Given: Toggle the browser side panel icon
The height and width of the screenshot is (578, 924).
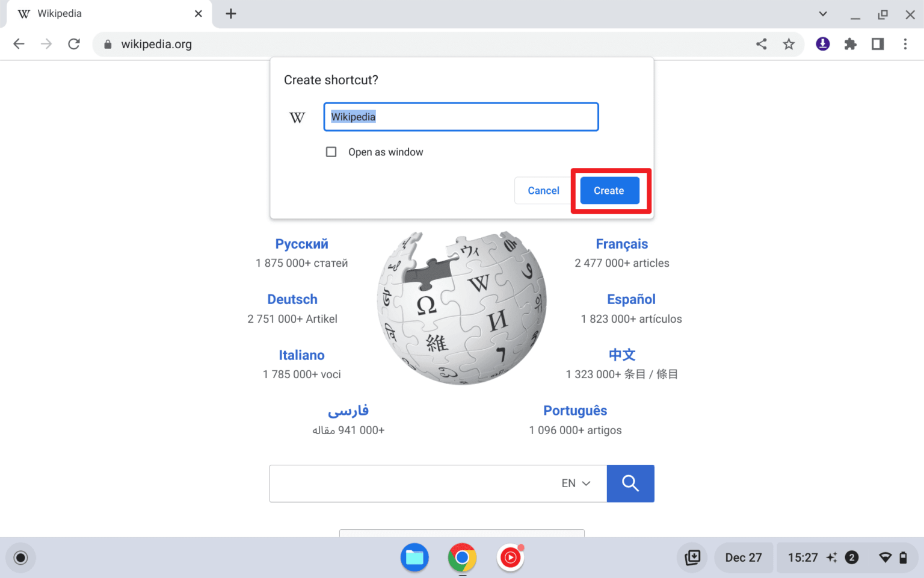Looking at the screenshot, I should click(x=878, y=44).
